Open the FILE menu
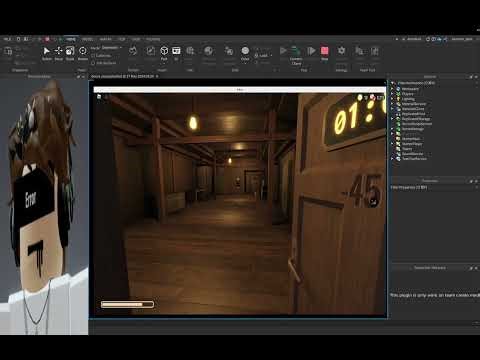This screenshot has height=360, width=480. (x=7, y=39)
